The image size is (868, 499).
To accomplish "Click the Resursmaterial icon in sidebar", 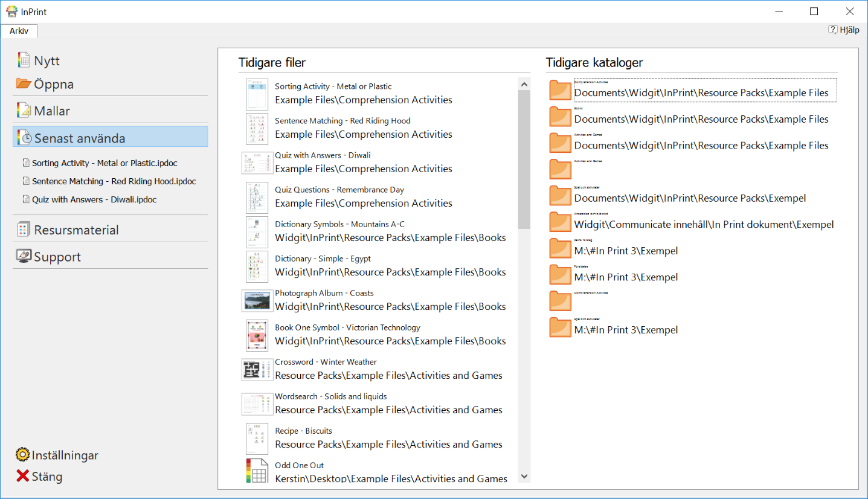I will coord(24,230).
